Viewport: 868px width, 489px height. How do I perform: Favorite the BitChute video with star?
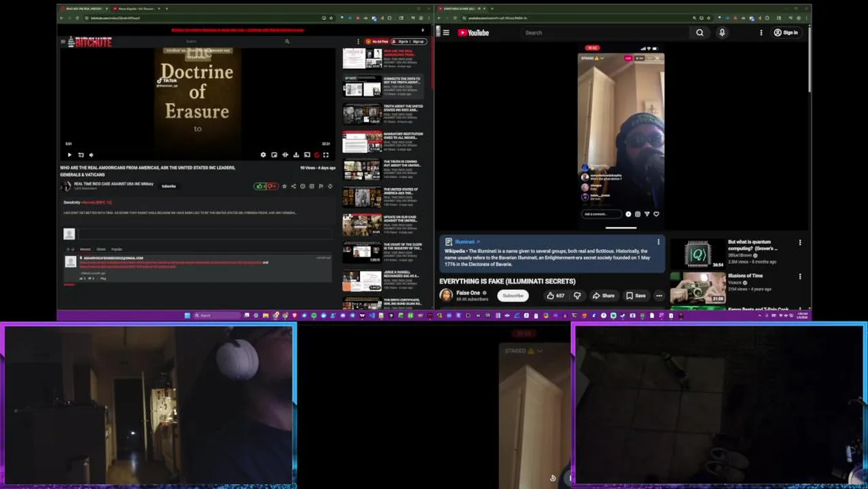pyautogui.click(x=285, y=186)
